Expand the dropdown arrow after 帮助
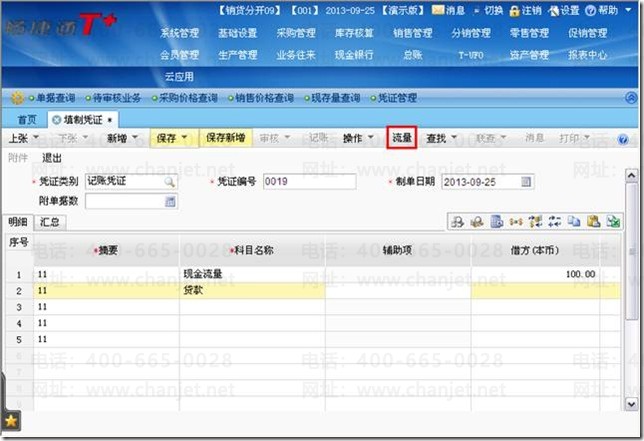This screenshot has height=441, width=644. pos(628,9)
